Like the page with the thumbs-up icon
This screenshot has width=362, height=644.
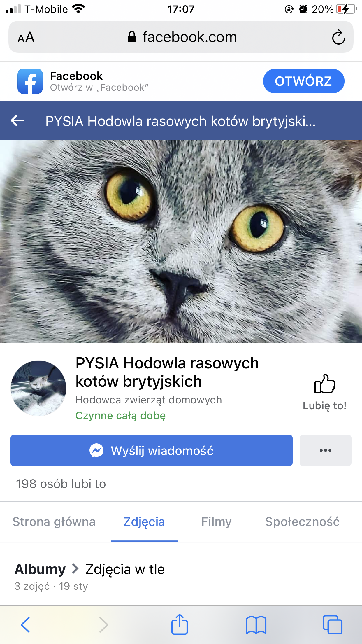[325, 384]
